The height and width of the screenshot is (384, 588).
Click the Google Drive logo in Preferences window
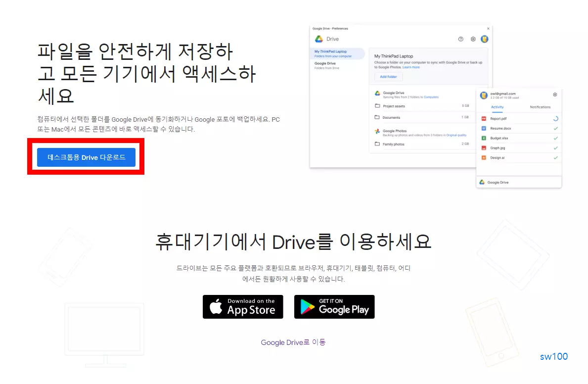click(319, 39)
